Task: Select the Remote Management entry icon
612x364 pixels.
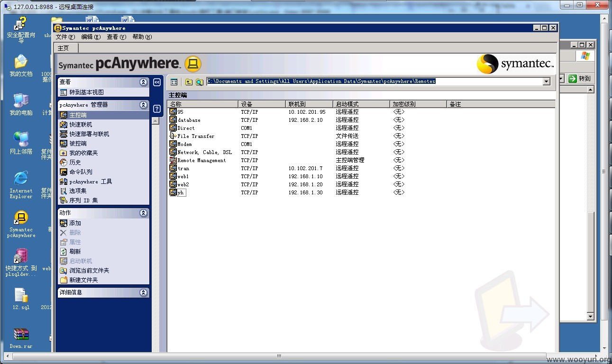Action: coord(173,160)
